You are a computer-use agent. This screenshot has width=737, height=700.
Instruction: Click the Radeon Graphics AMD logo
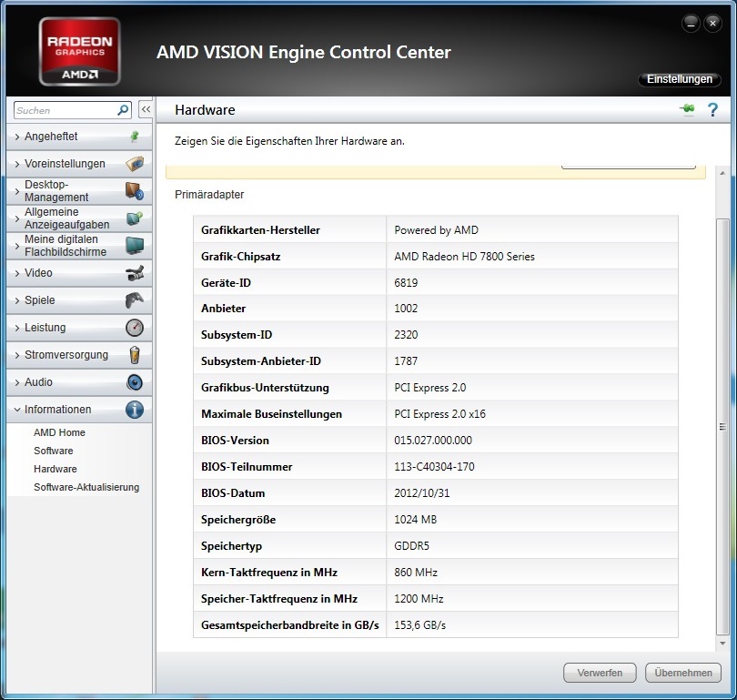(x=79, y=51)
